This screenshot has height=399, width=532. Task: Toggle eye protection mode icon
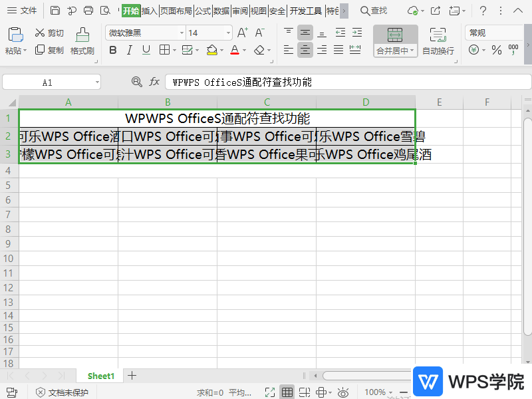click(343, 392)
